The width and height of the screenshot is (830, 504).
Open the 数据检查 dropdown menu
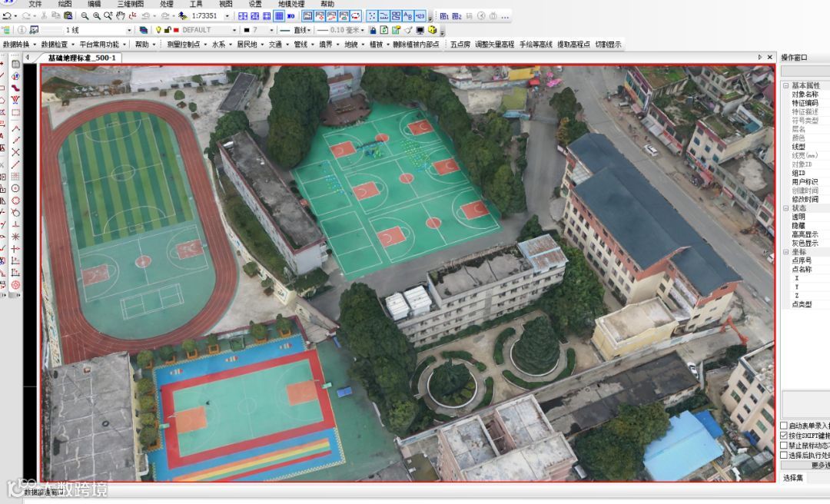[57, 45]
